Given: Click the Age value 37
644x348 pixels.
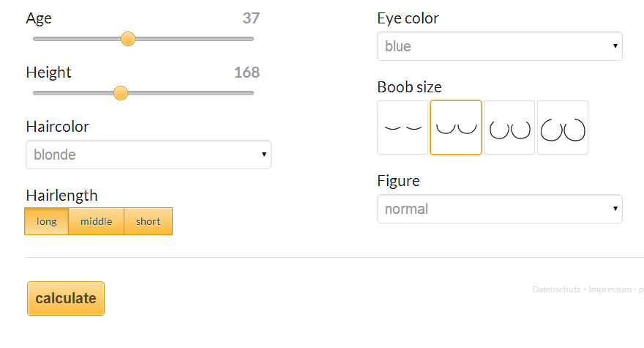Looking at the screenshot, I should tap(251, 18).
